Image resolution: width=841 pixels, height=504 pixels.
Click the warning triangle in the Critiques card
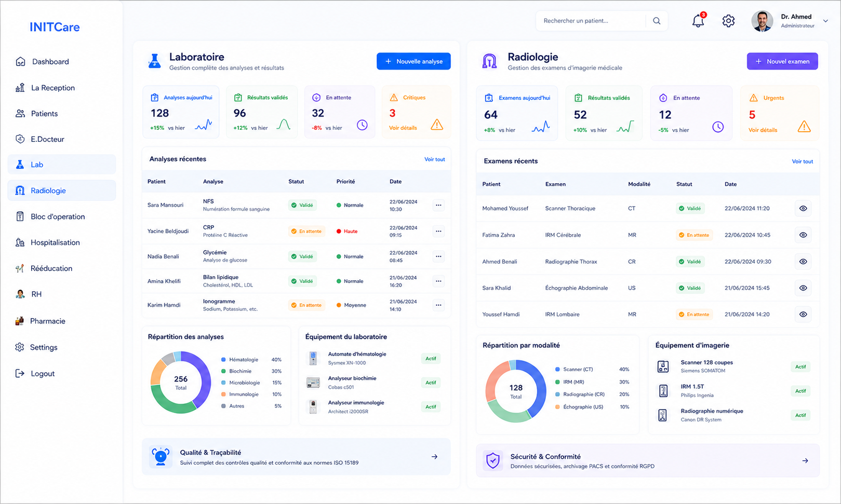pos(437,125)
